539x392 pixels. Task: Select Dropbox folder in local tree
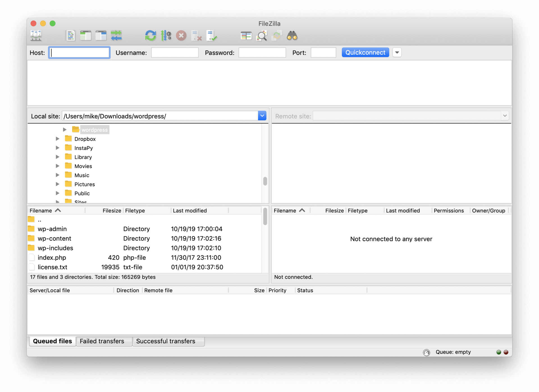coord(85,139)
